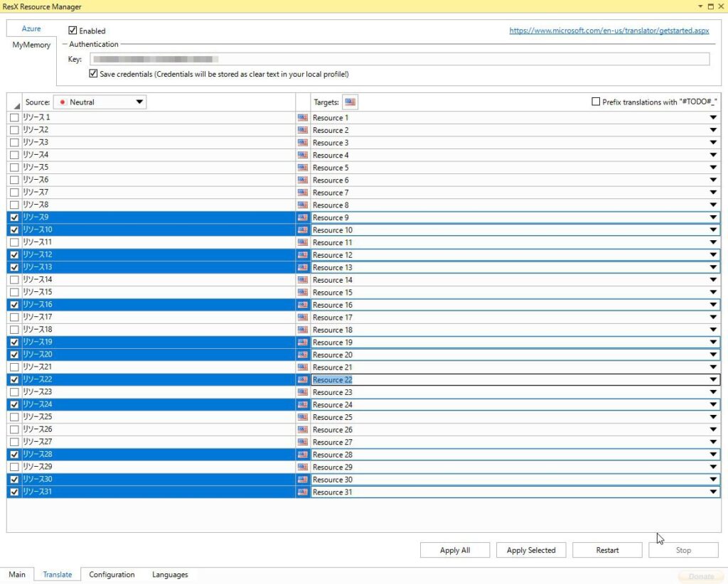Click the flag icon beside Resource 8
The image size is (728, 584).
[x=303, y=205]
